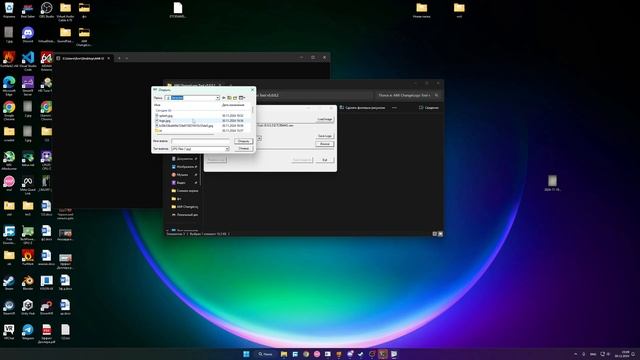This screenshot has height=360, width=640.
Task: Click the up-one-level folder icon in Open dialog
Action: 229,98
